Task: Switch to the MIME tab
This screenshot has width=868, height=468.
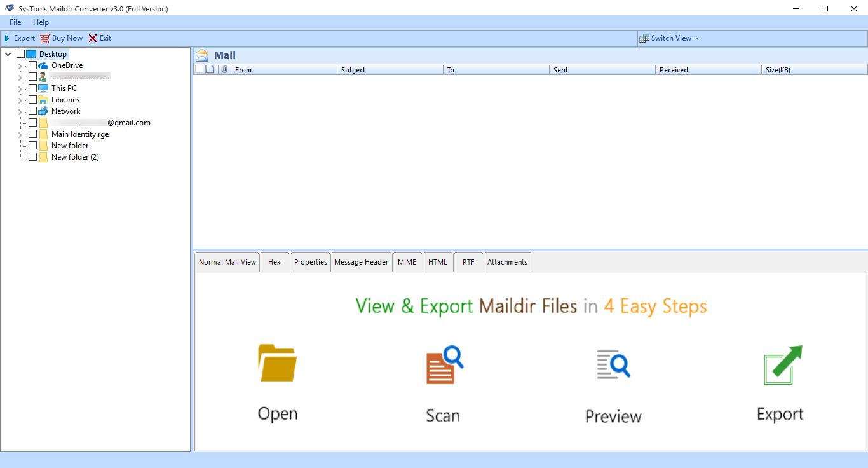Action: (407, 262)
